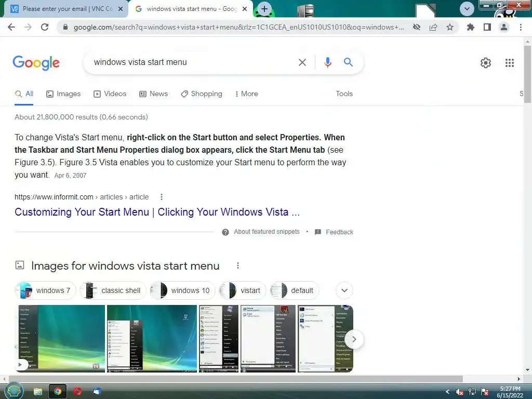Click the vertical scrollbar thumb
Viewport: 532px width, 399px height.
[x=528, y=74]
